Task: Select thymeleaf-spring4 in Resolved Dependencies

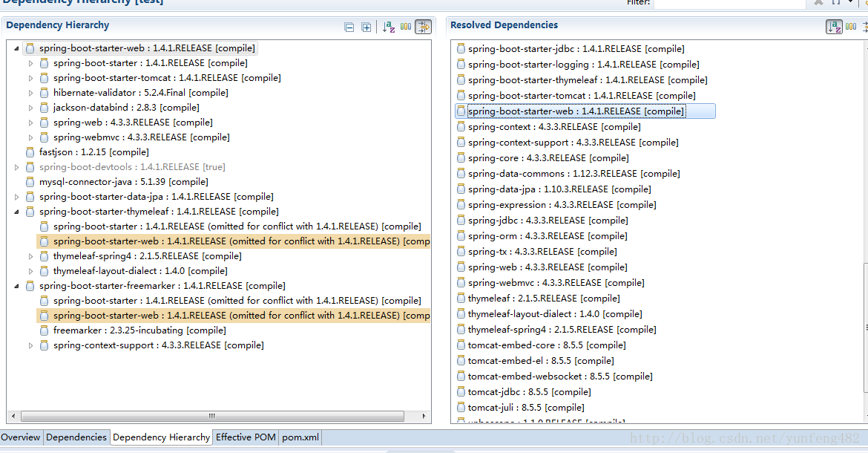Action: (x=562, y=330)
